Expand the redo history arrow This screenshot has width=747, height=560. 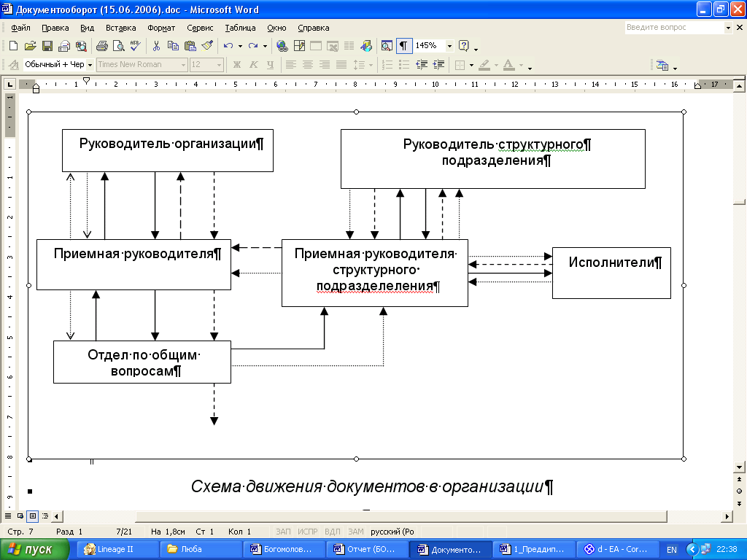pyautogui.click(x=265, y=46)
